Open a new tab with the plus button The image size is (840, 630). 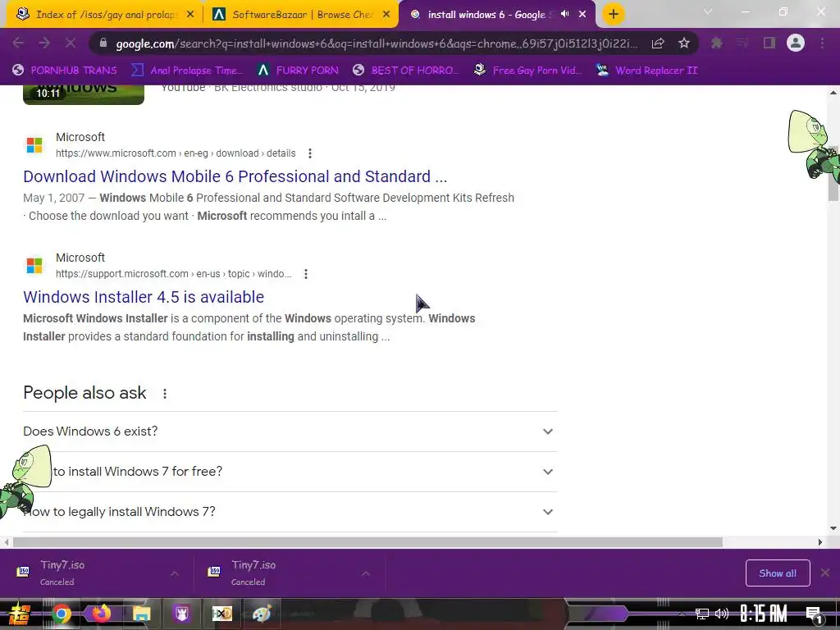pyautogui.click(x=614, y=15)
